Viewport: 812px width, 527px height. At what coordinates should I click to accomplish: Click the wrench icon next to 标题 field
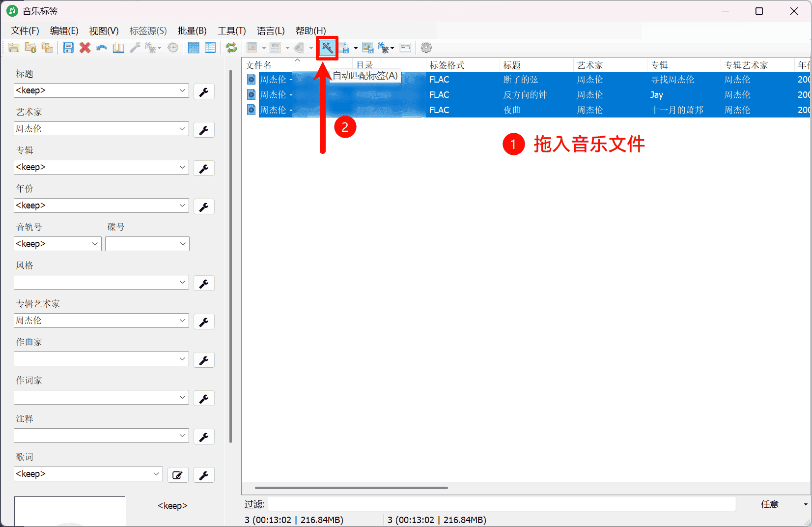pos(204,91)
